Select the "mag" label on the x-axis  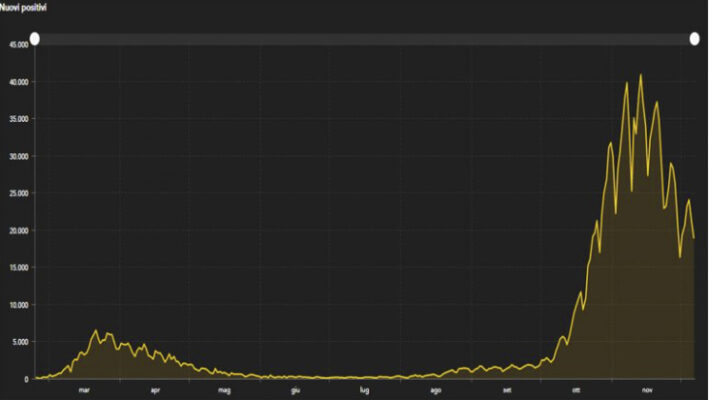(225, 390)
